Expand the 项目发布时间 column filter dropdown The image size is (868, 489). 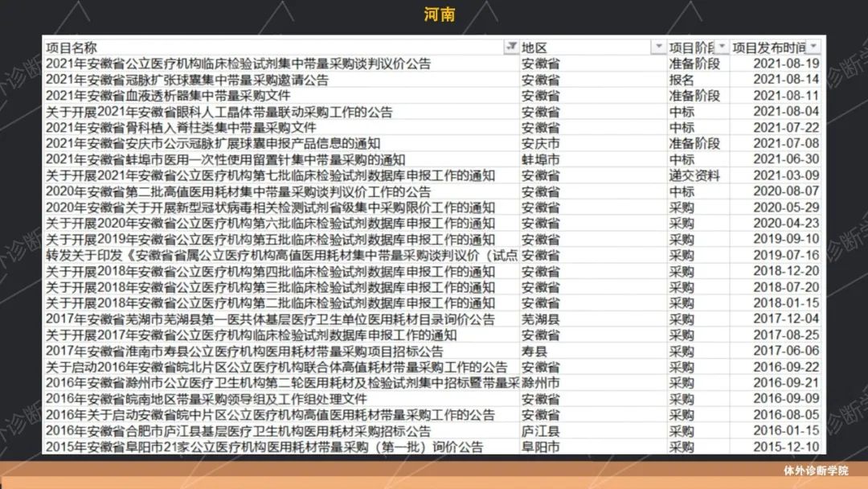pos(814,47)
